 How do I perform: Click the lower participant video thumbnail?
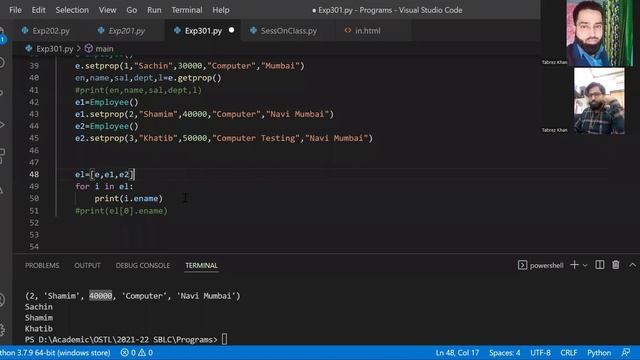(599, 101)
